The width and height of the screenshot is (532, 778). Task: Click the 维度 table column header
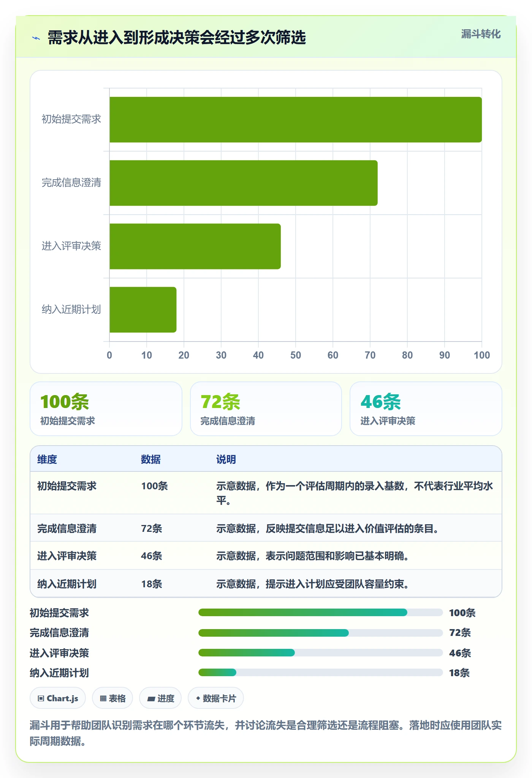point(47,459)
